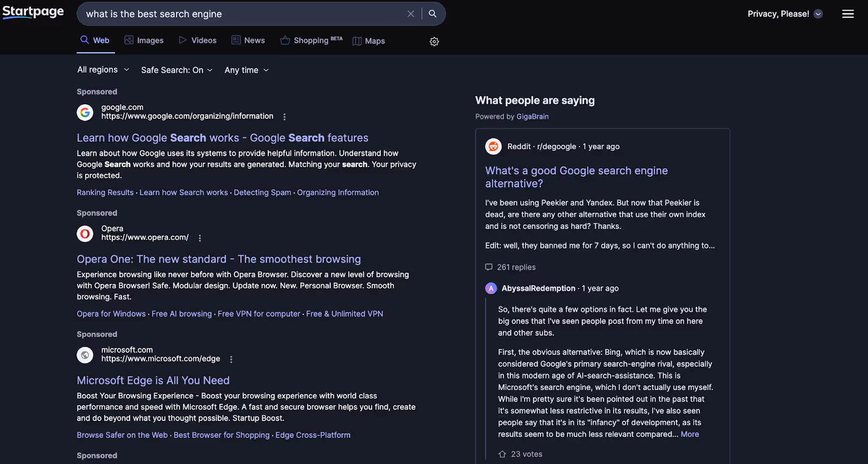
Task: Switch to the Images tab
Action: pos(144,41)
